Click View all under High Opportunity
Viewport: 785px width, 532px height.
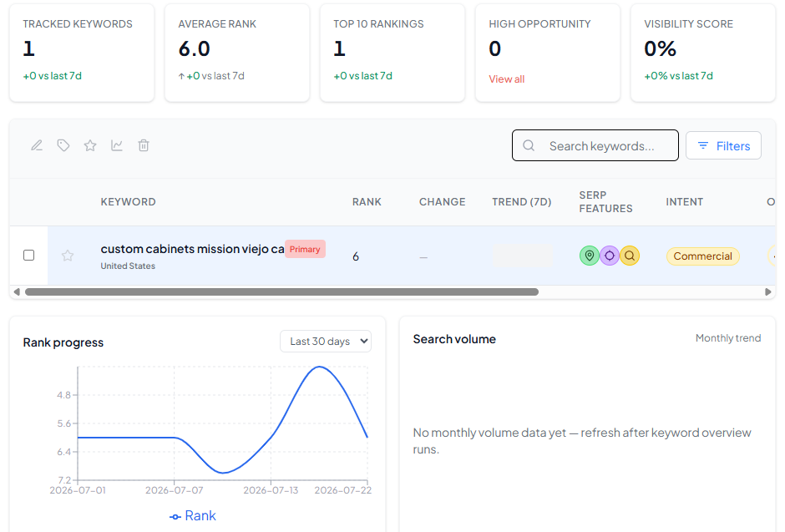click(507, 79)
